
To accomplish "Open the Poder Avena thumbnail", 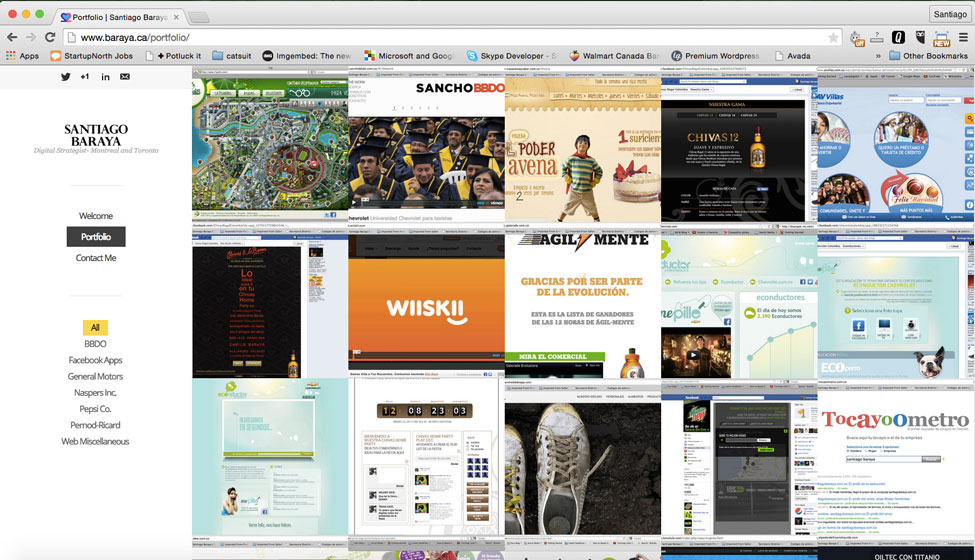I will point(583,144).
